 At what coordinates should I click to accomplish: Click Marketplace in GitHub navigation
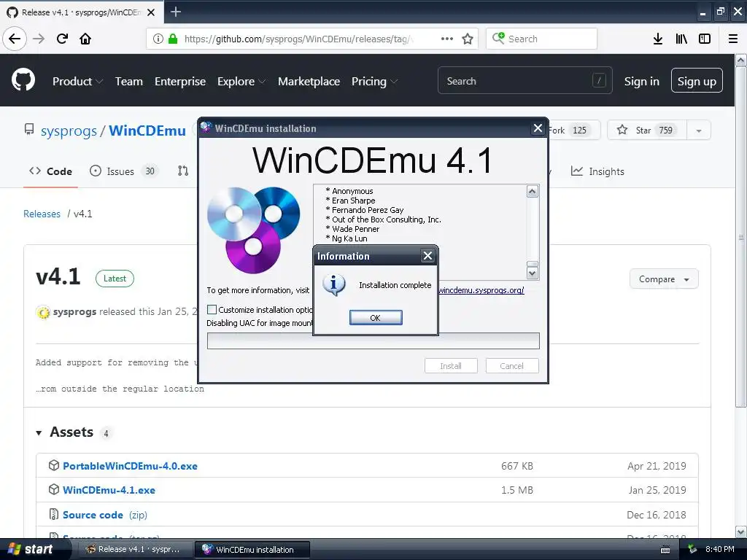309,82
